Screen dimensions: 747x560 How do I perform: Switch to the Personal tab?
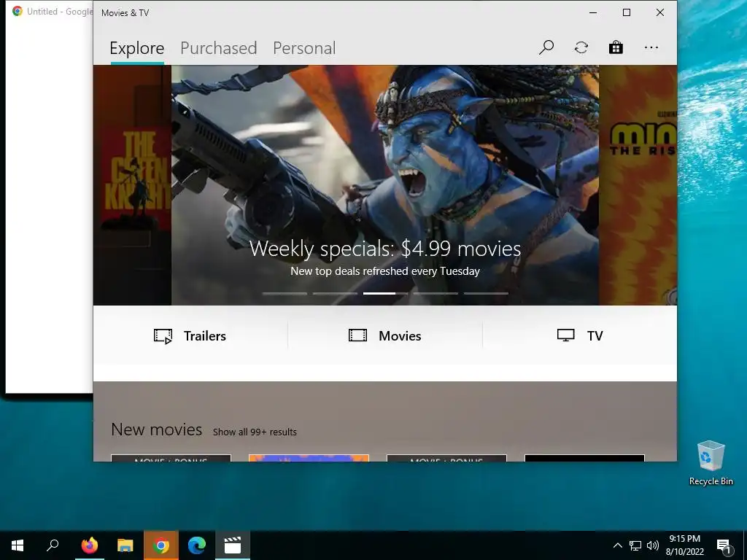coord(304,48)
